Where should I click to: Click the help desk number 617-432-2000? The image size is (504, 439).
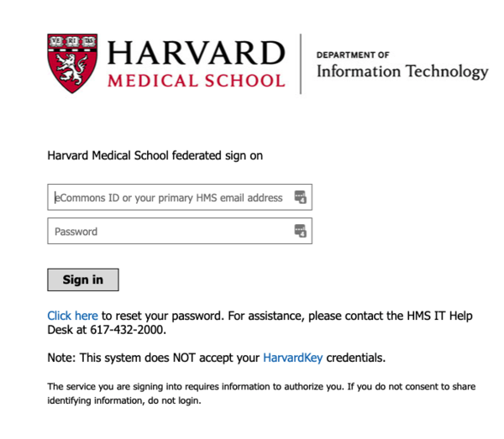point(128,330)
